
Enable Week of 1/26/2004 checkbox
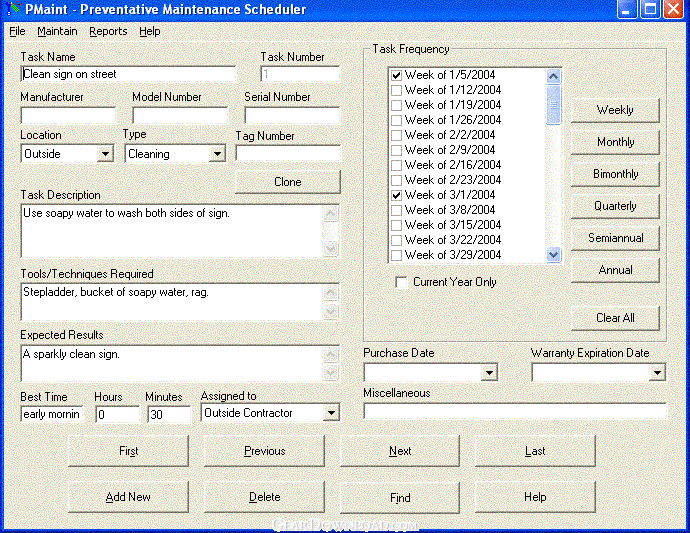point(396,120)
